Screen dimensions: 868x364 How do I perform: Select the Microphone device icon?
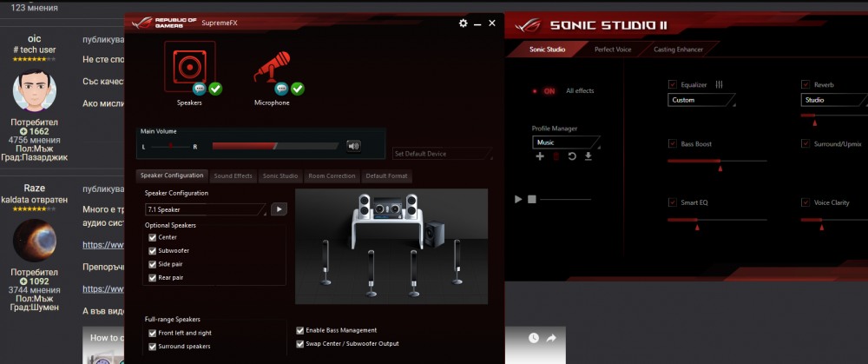coord(273,67)
